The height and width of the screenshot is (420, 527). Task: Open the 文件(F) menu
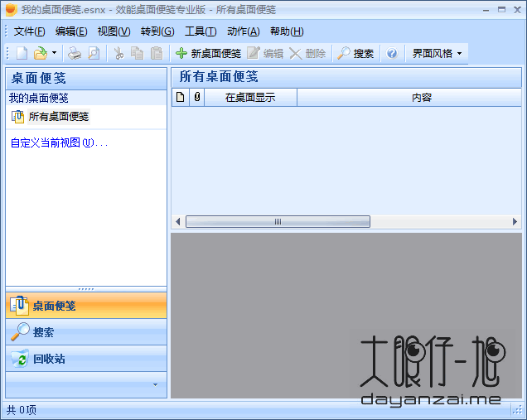coord(29,31)
